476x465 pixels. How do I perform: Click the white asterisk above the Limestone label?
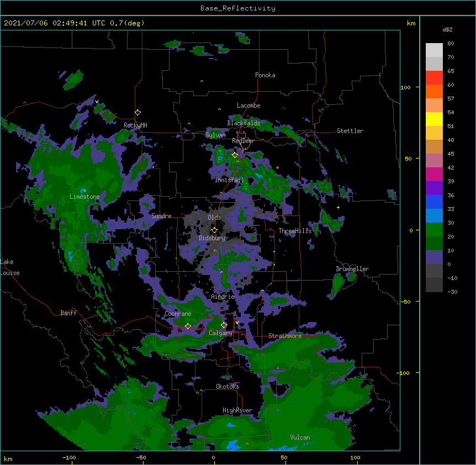pyautogui.click(x=84, y=191)
